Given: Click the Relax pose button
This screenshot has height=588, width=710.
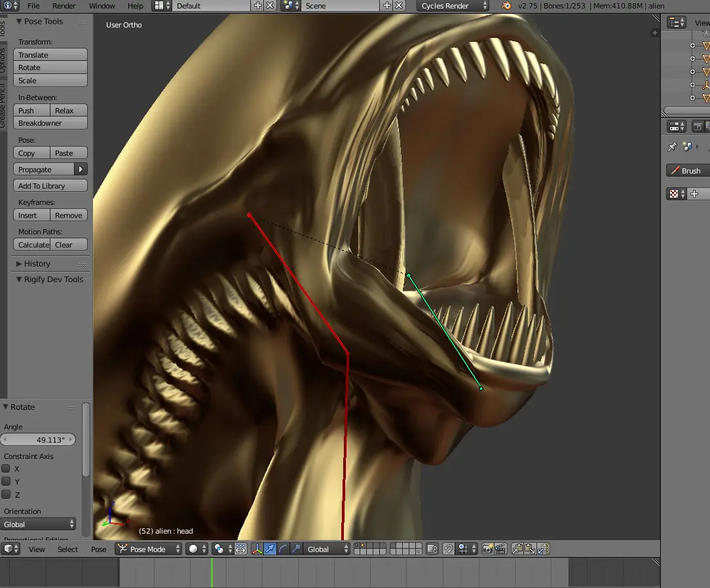Looking at the screenshot, I should (69, 111).
